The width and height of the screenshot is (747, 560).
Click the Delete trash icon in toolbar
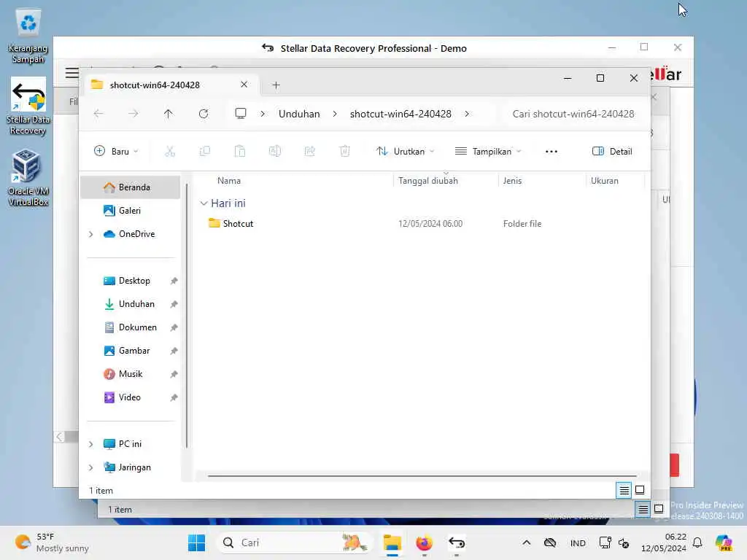tap(344, 152)
